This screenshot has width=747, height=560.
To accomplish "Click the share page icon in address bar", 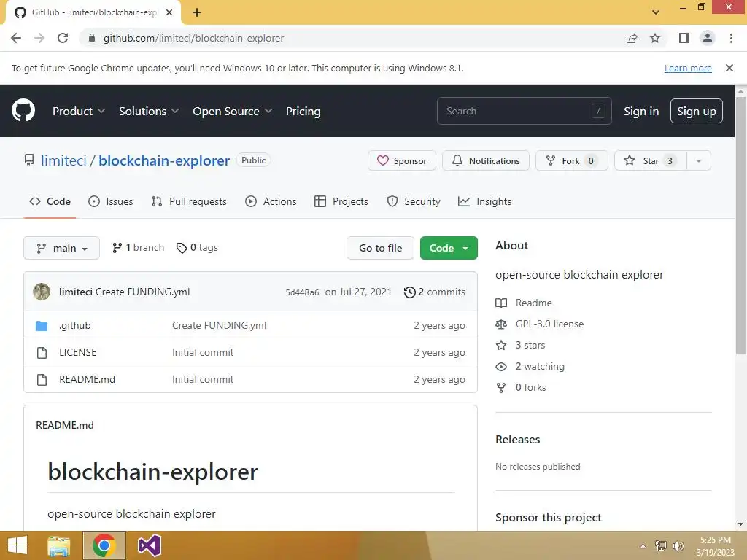I will point(632,38).
